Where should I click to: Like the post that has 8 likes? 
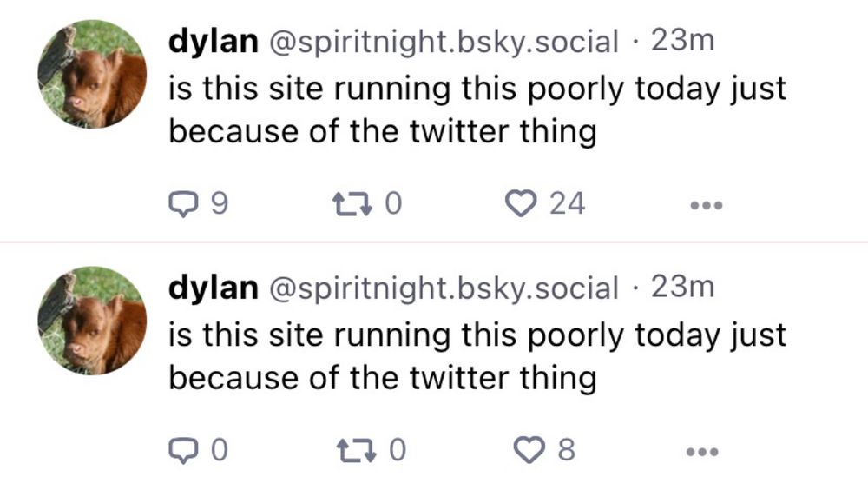529,451
